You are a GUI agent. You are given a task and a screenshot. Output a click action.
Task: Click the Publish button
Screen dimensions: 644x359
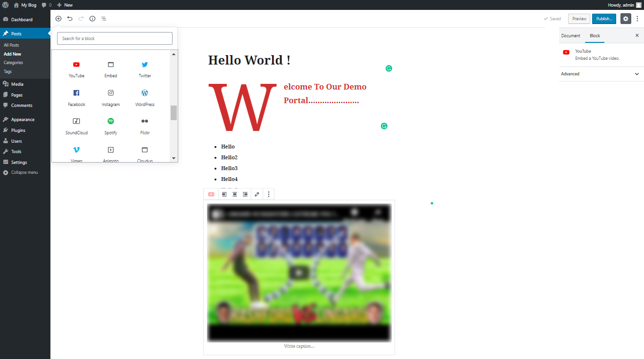pos(604,19)
